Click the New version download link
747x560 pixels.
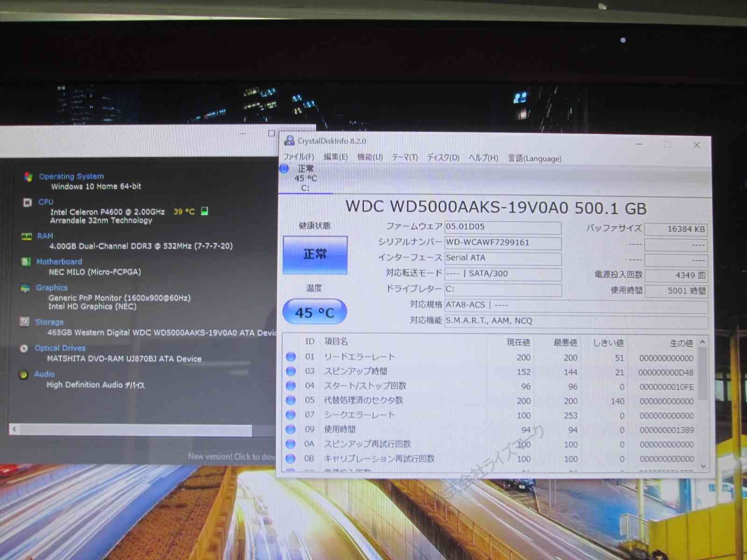[x=232, y=456]
